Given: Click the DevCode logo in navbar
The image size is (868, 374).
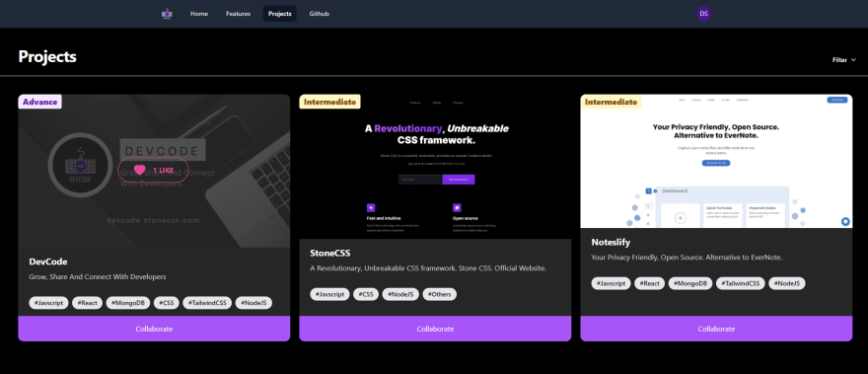Looking at the screenshot, I should pos(167,14).
